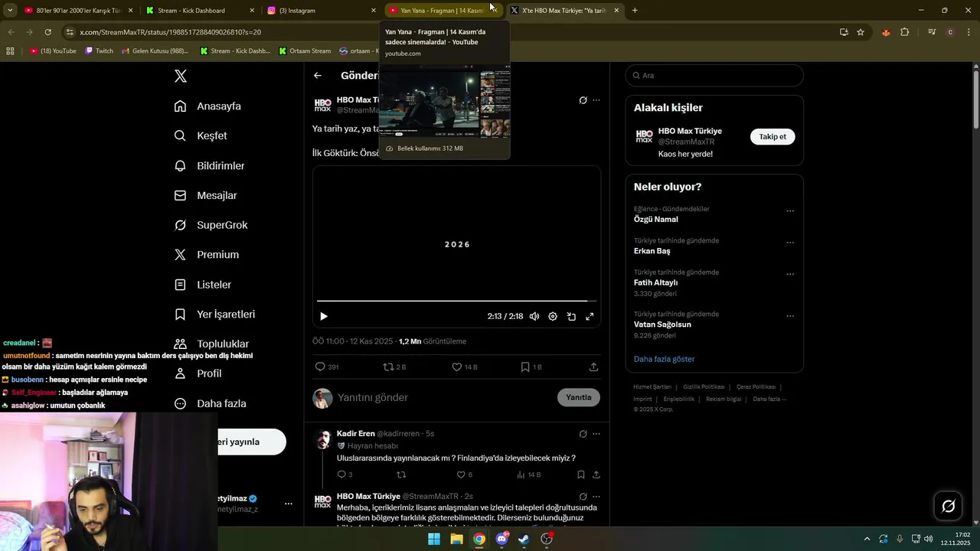This screenshot has width=980, height=551.
Task: Open more options on HBO Max Türkiye reply
Action: (x=596, y=497)
